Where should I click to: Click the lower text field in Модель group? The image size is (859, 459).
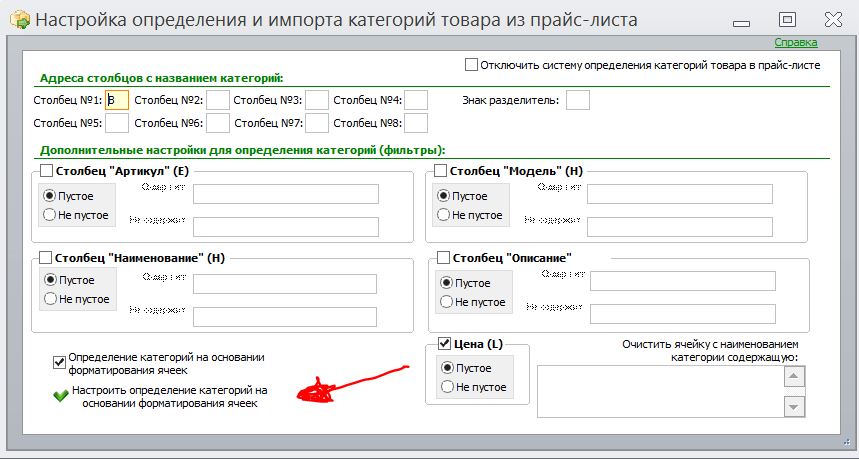point(680,227)
